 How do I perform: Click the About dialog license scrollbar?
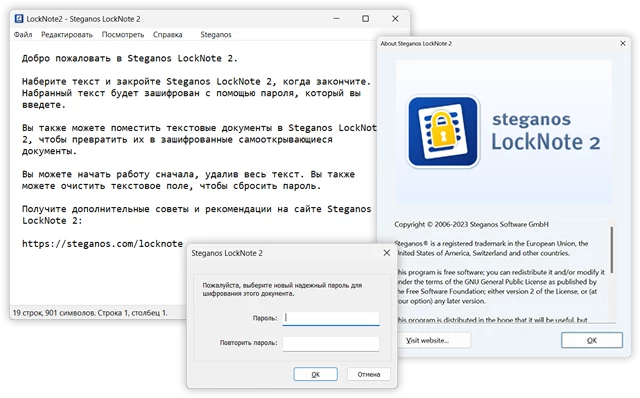click(611, 250)
